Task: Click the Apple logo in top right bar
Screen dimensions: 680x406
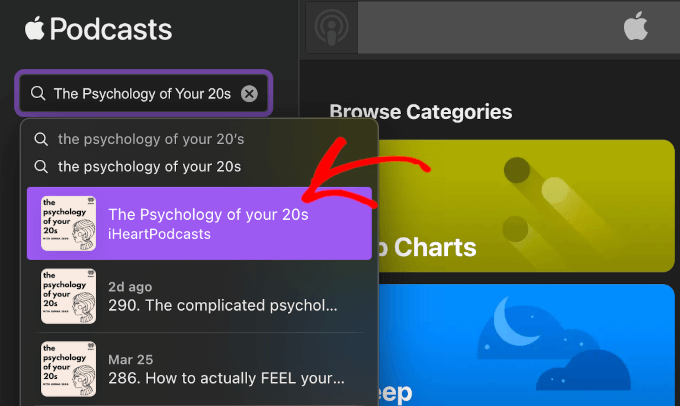Action: [636, 28]
